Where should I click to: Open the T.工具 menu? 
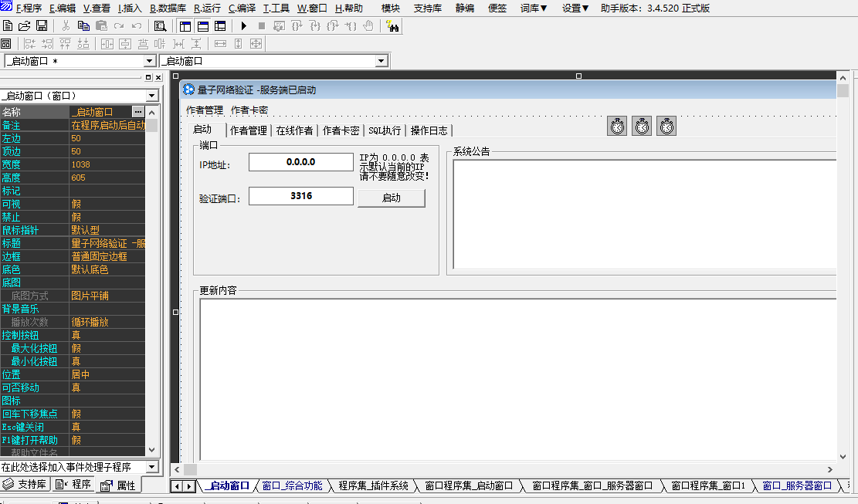click(x=276, y=8)
